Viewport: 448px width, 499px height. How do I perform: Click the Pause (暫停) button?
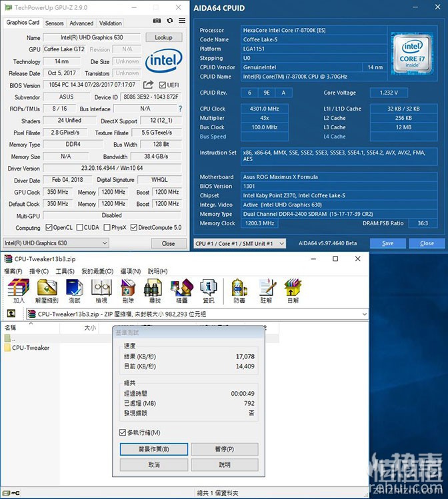point(225,449)
